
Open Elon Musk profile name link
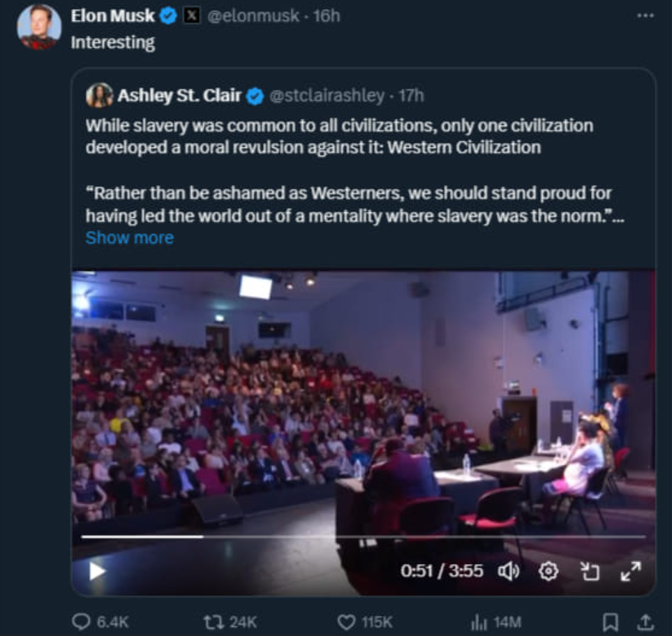click(114, 15)
